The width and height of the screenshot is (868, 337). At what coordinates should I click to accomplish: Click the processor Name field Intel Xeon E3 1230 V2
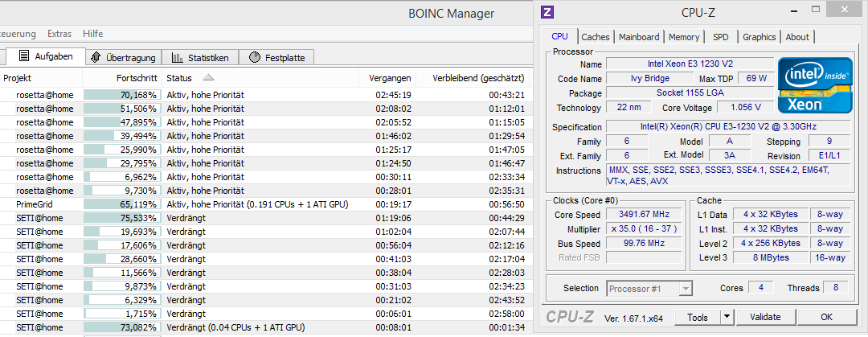tap(690, 64)
